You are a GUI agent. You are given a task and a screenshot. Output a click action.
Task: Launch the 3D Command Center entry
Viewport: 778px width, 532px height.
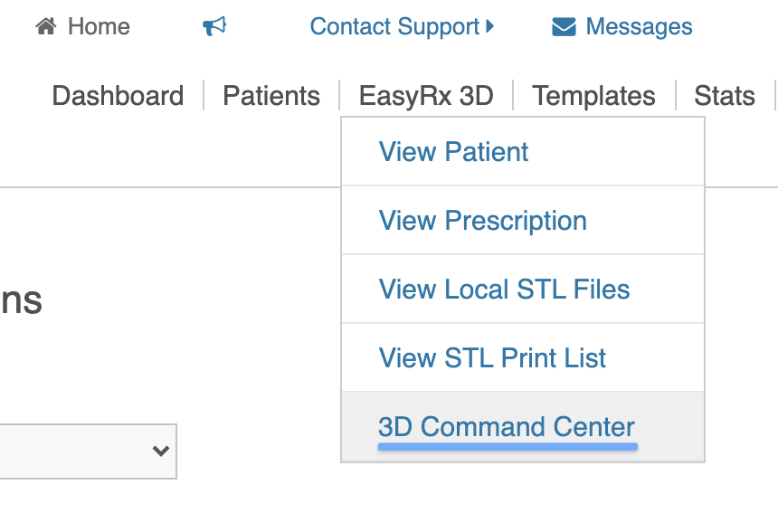point(523,427)
